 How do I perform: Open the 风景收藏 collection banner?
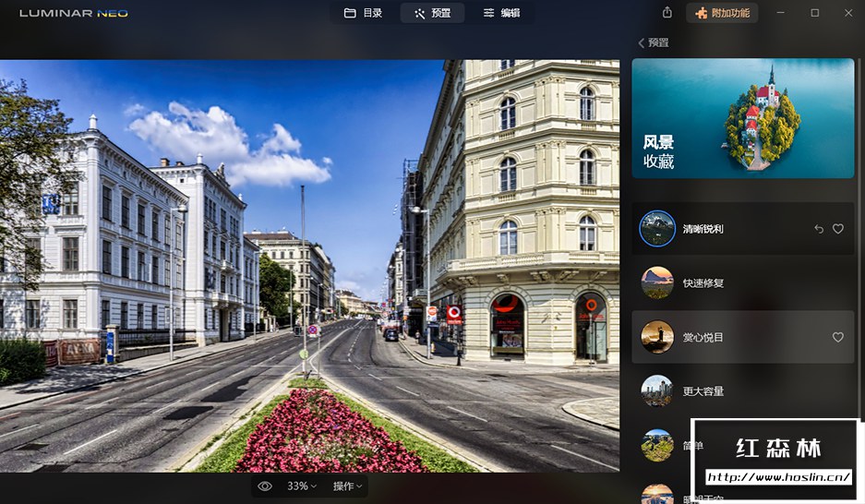[742, 118]
